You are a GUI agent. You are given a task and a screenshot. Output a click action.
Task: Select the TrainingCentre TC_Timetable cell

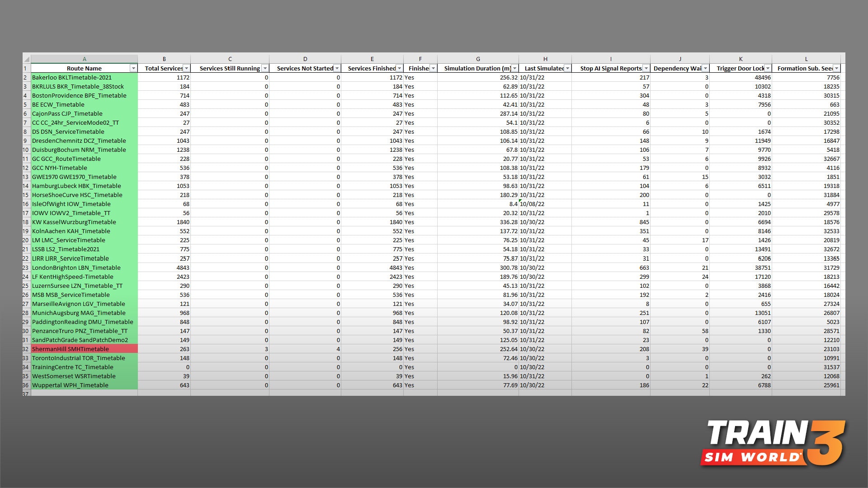(84, 367)
